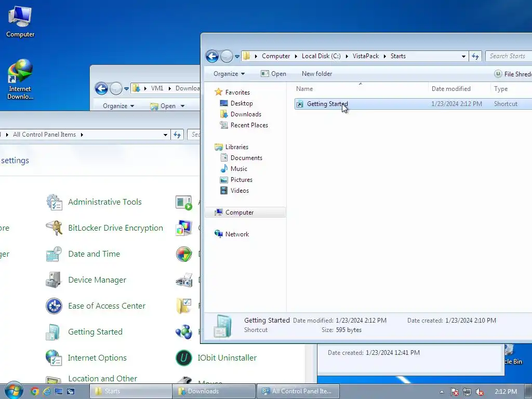Select Libraries in the navigation pane
This screenshot has width=532, height=399.
click(236, 147)
